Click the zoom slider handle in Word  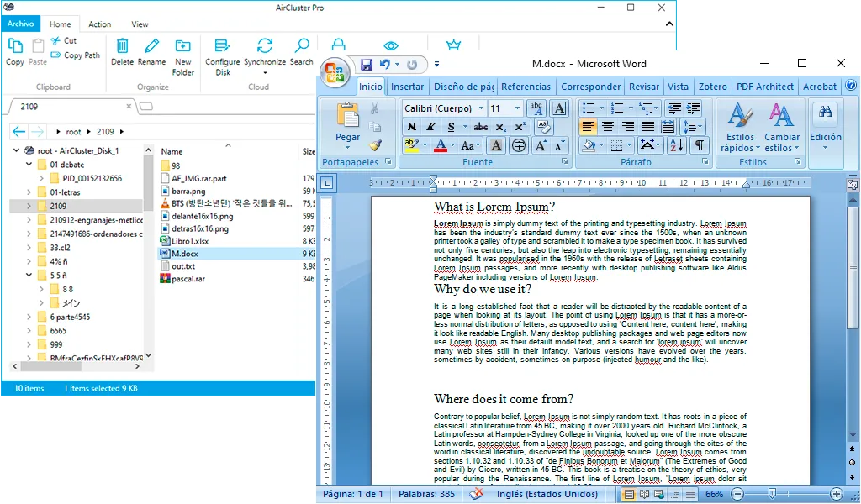(x=772, y=494)
